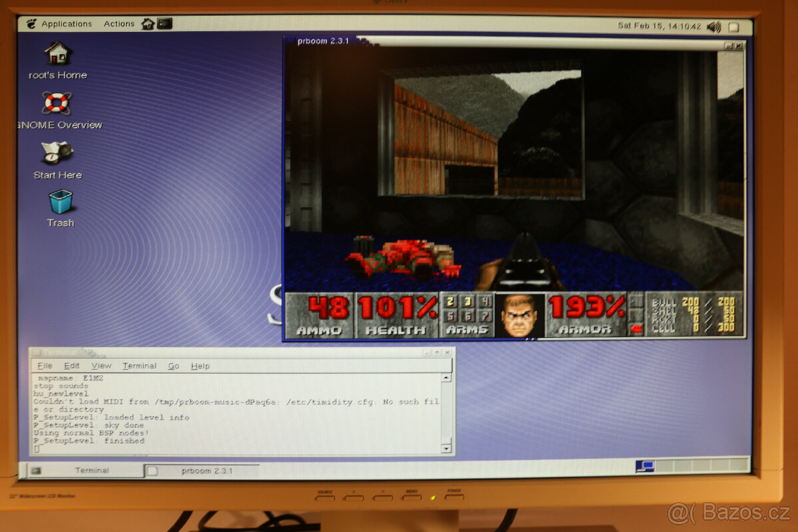Click the Terminal window's title bar icon
The height and width of the screenshot is (532, 798).
tap(36, 352)
